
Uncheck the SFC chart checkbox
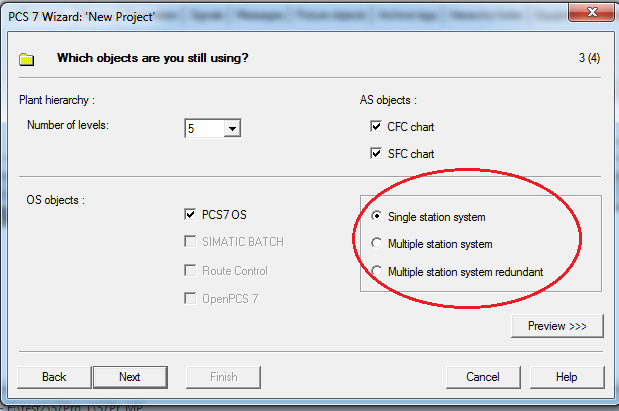point(376,153)
